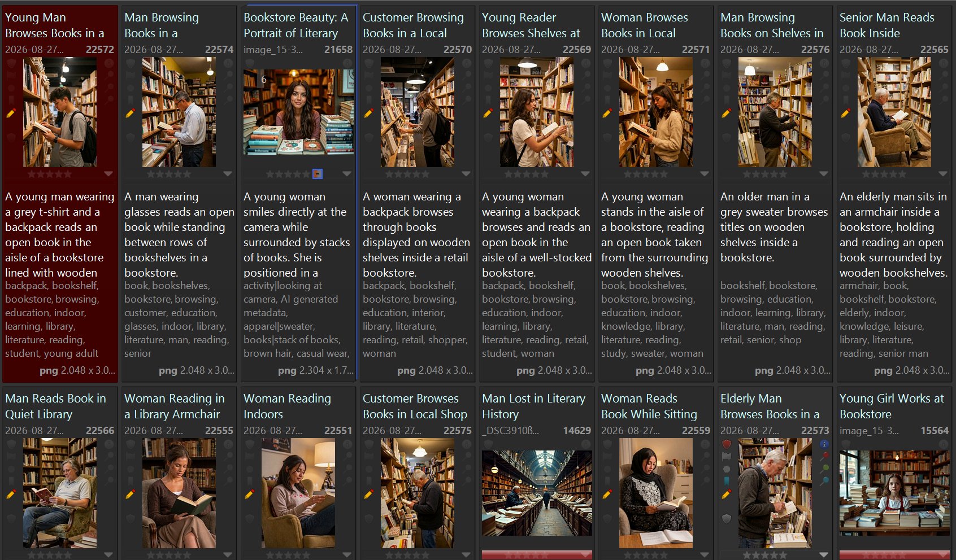Toggle the bookmark on Elderly Man Browses Books tile
The width and height of the screenshot is (956, 560).
pos(727,482)
